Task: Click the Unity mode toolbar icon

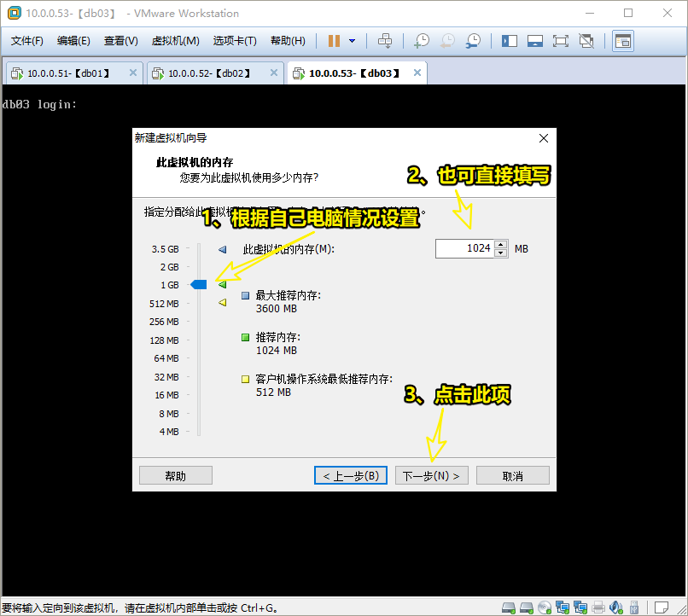Action: (x=586, y=41)
